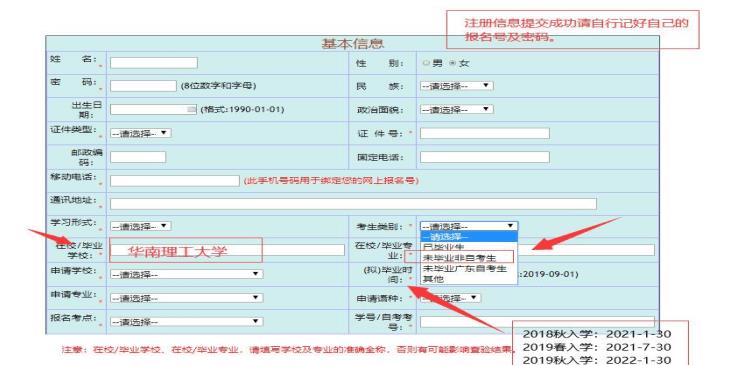Click the 出生日期 date input field
The image size is (730, 365).
click(154, 109)
